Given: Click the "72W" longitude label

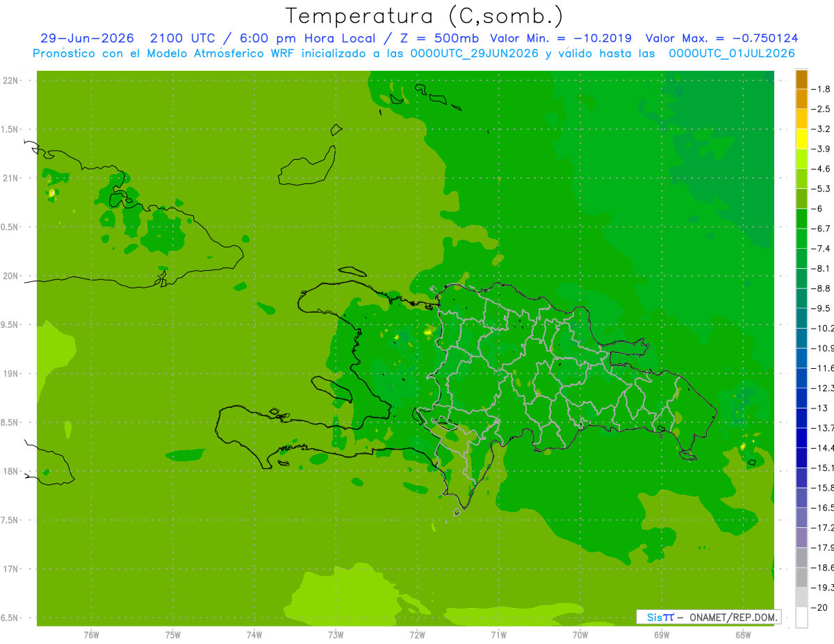Looking at the screenshot, I should tap(417, 634).
